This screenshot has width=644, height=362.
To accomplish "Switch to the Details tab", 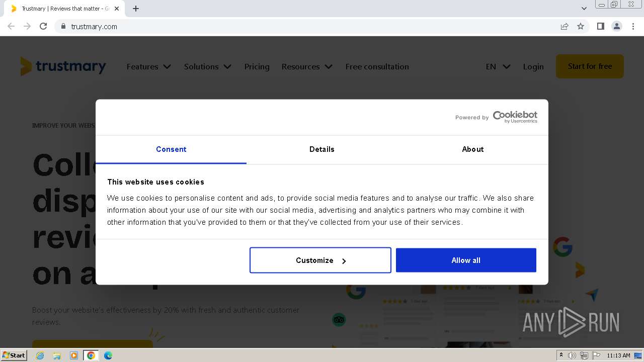I will 322,149.
